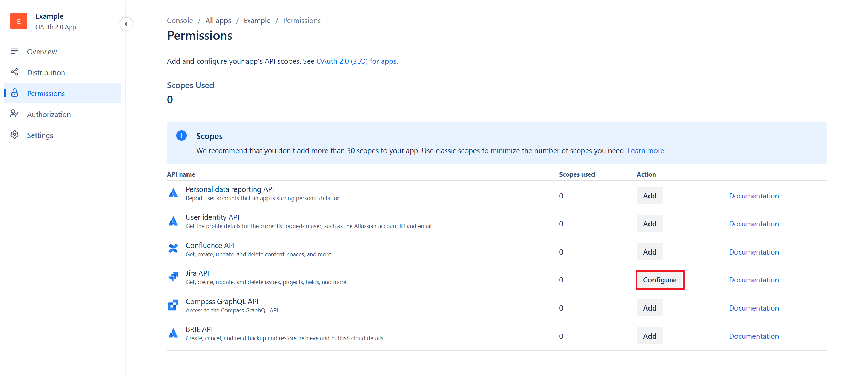868x374 pixels.
Task: Click the Distribution share icon
Action: (x=15, y=72)
